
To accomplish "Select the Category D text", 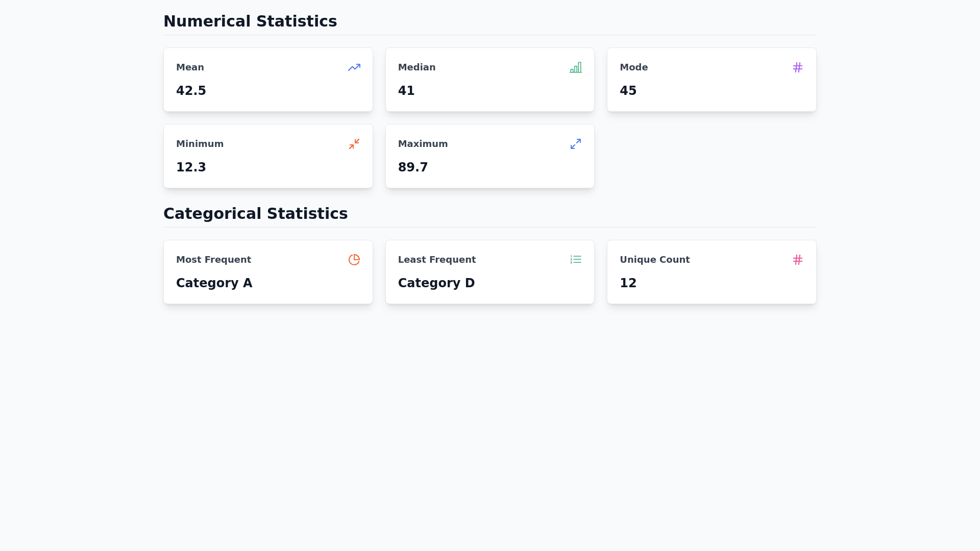I will click(436, 283).
